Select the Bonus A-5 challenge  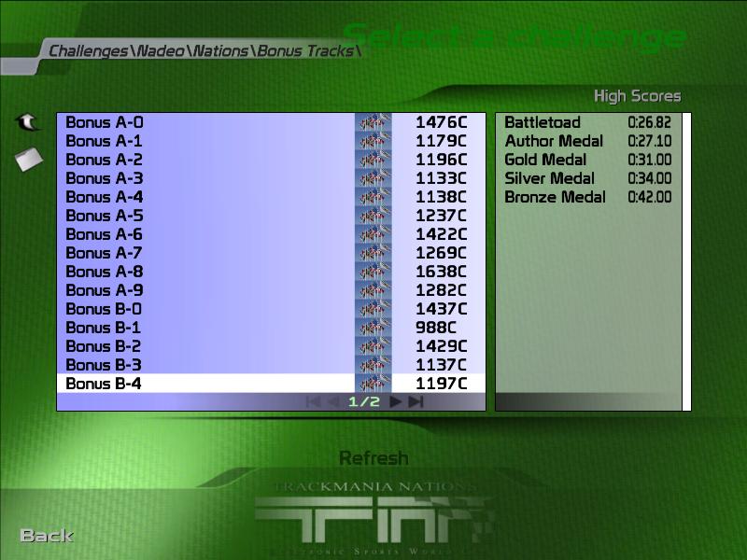tap(105, 216)
